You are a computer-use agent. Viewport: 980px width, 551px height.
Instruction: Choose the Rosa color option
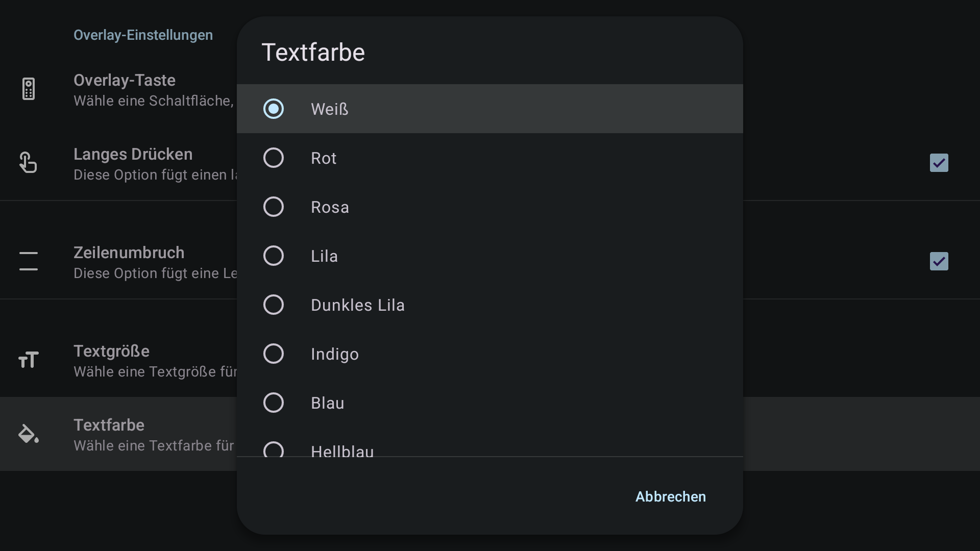tap(490, 207)
